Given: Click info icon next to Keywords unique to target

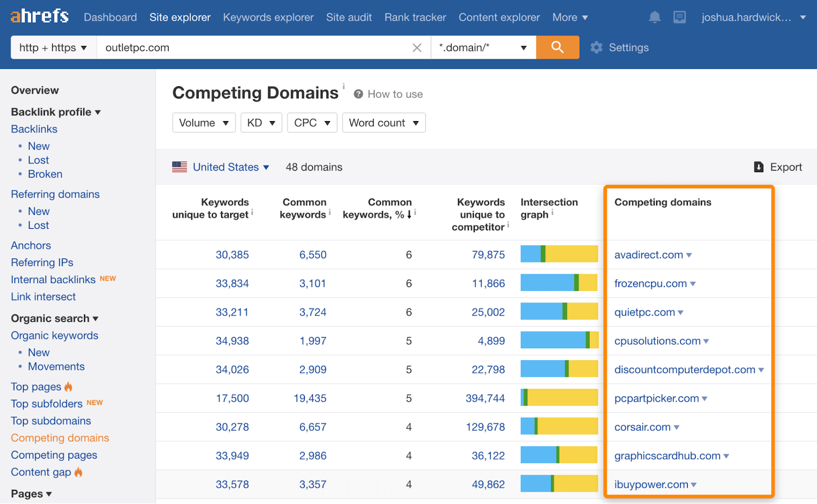Looking at the screenshot, I should point(252,212).
